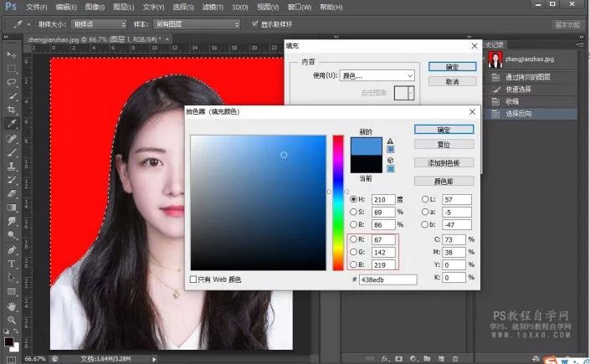Select the Rectangle shape tool
This screenshot has height=364, width=590.
coord(12,291)
